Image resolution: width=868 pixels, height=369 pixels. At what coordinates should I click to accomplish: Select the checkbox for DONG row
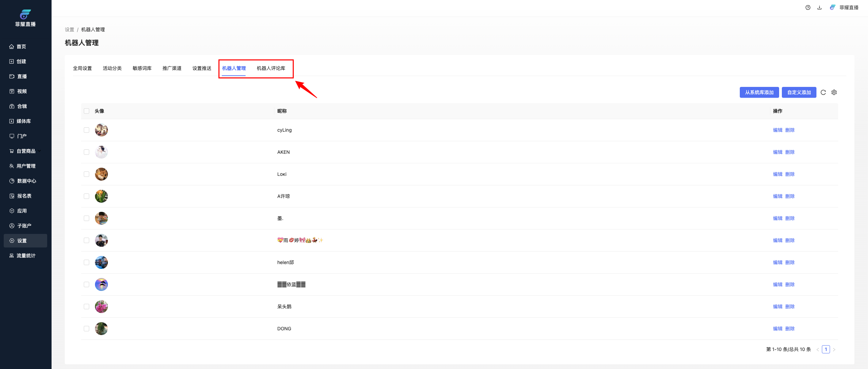click(x=86, y=329)
